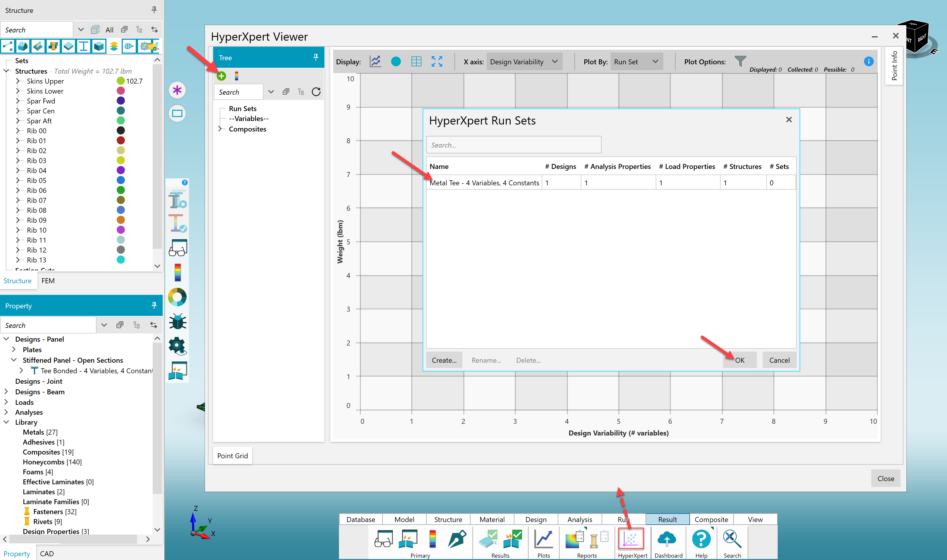Viewport: 947px width, 560px height.
Task: Close the HyperXpert Viewer with Close button
Action: 886,478
